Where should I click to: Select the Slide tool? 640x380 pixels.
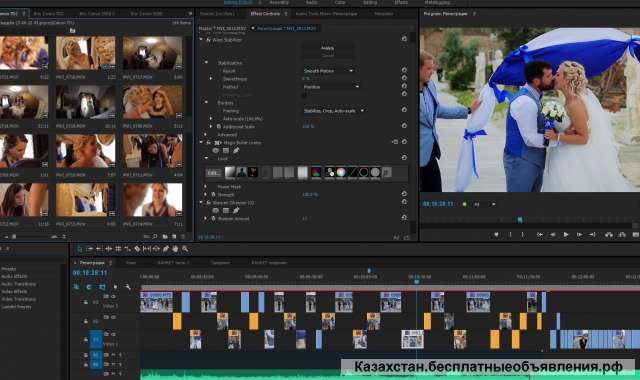pyautogui.click(x=156, y=249)
